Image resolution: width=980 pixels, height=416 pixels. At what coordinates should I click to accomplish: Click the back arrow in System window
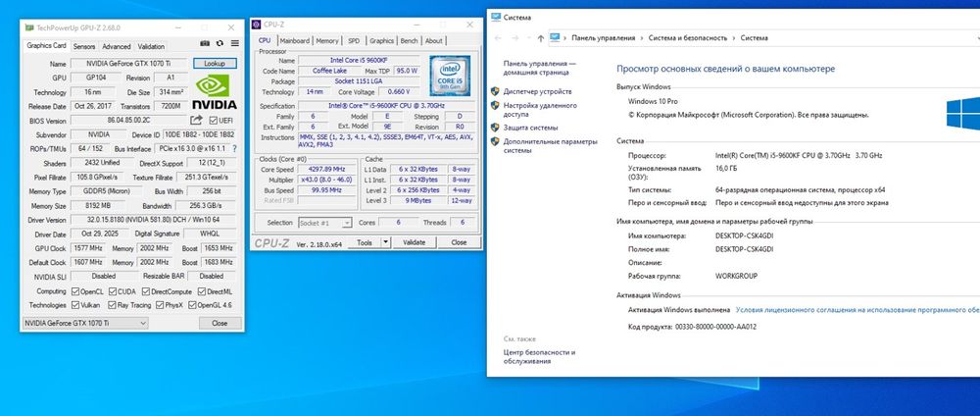point(498,38)
